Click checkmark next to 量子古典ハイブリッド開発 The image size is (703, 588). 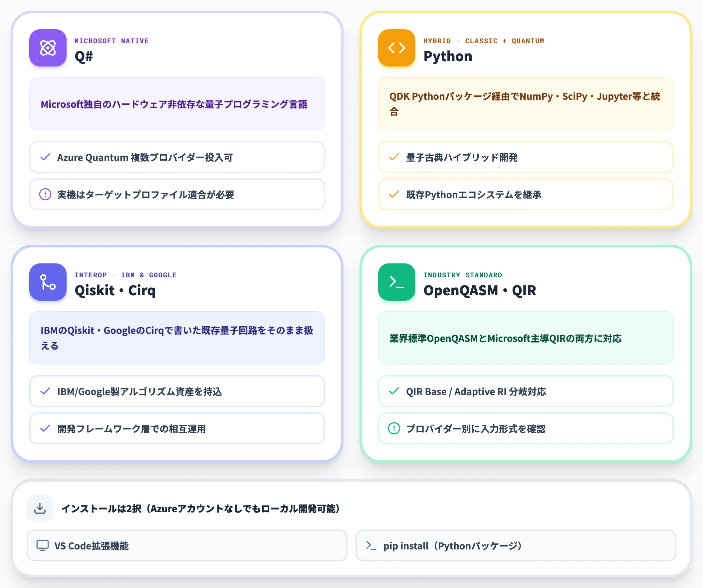pos(394,157)
